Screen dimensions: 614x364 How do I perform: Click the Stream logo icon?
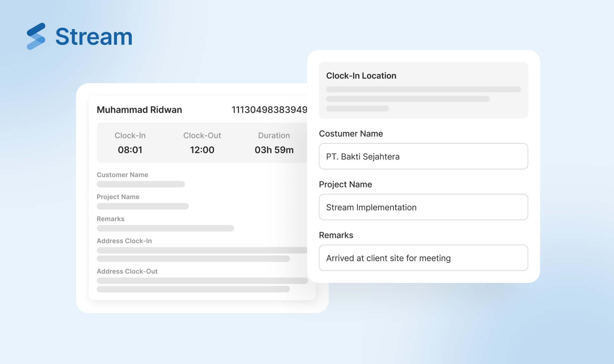point(36,36)
